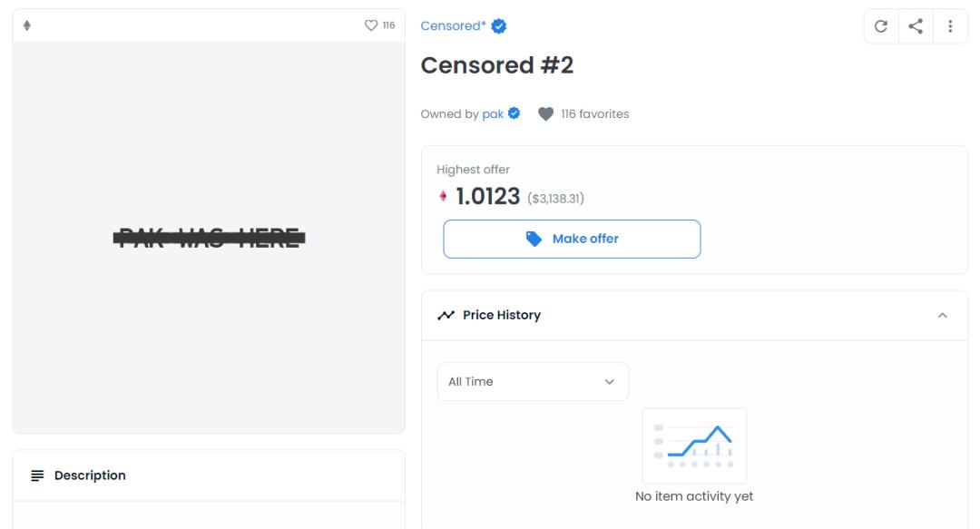Click the verified badge next to pak

pyautogui.click(x=514, y=113)
